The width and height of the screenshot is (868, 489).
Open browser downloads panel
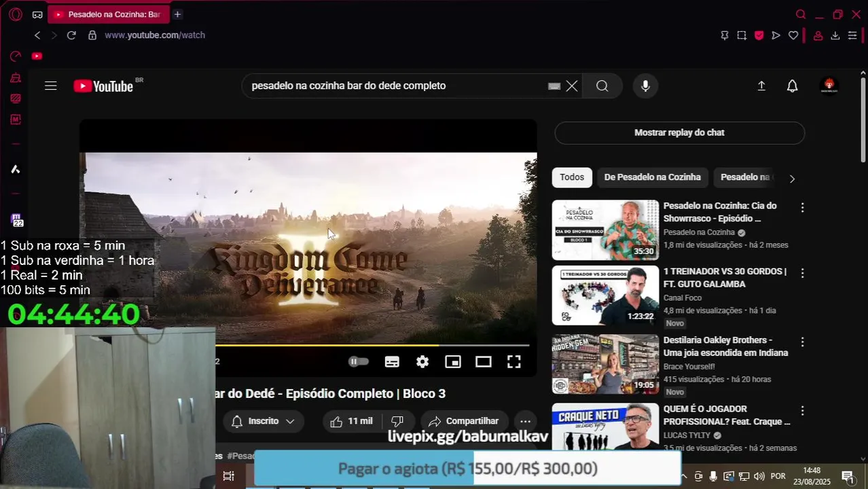pos(835,35)
